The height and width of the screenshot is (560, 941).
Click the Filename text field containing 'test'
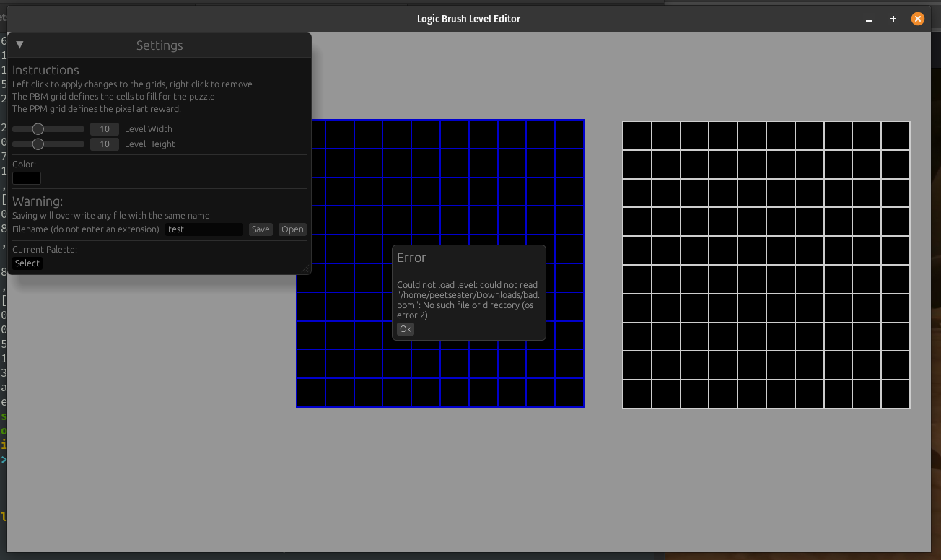[x=203, y=229]
